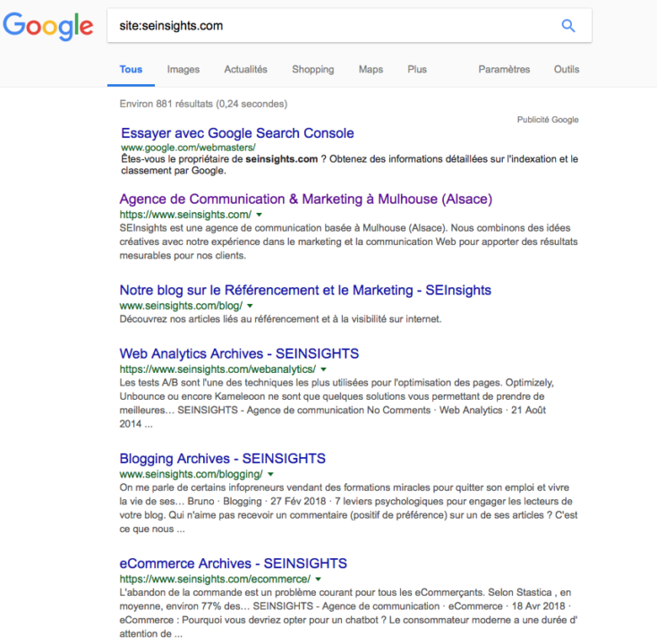Open the Actualités tab

(x=245, y=70)
